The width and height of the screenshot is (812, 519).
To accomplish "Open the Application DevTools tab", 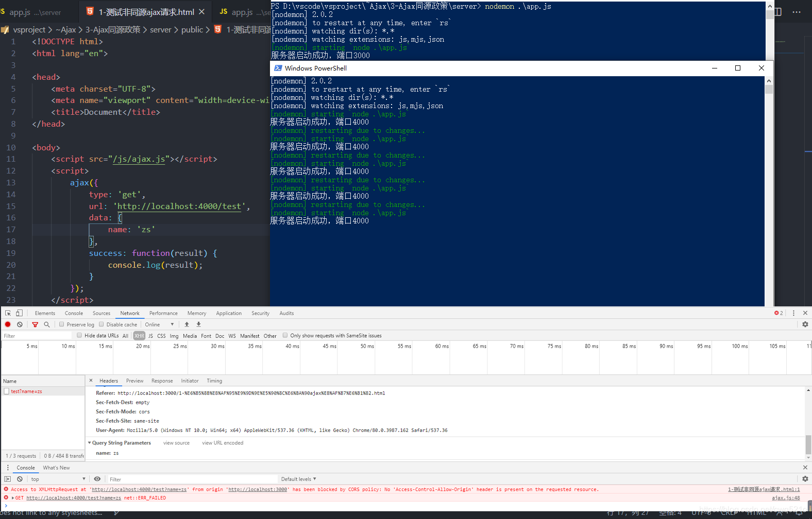I will [229, 313].
